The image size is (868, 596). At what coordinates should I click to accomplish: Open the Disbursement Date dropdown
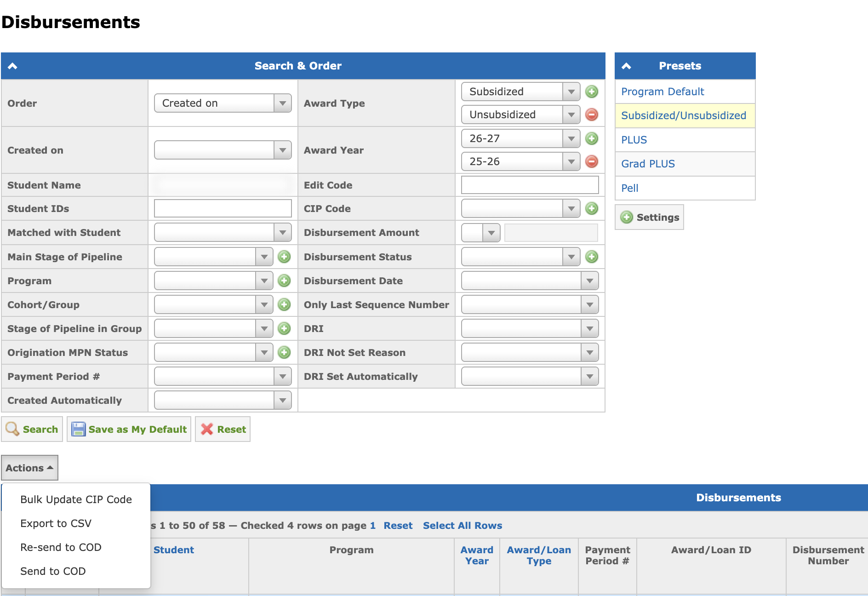pos(530,281)
